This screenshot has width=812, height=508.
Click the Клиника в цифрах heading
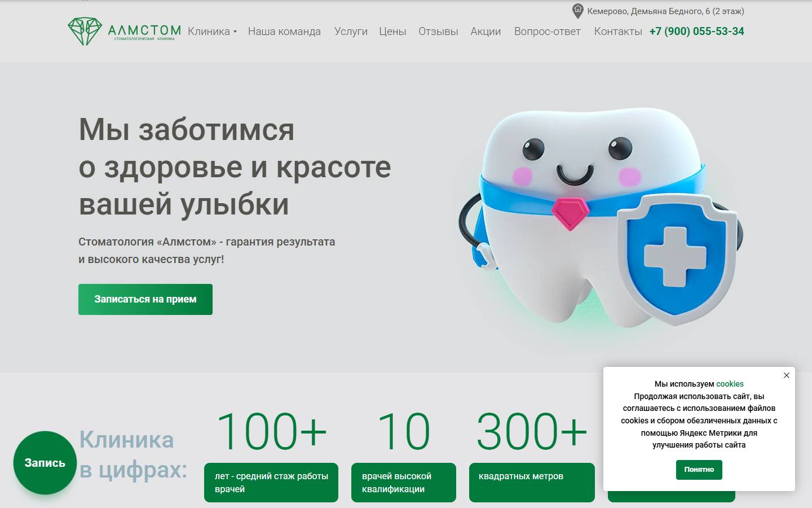133,454
